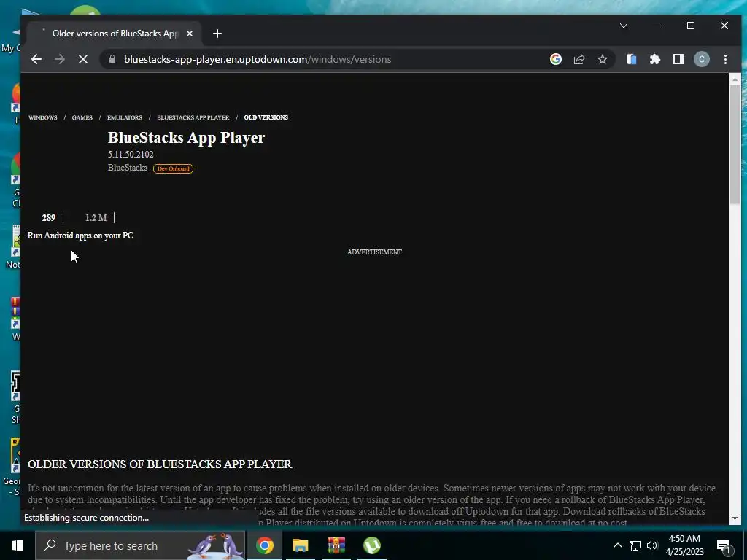Open File Explorer from the taskbar
Screen dimensions: 747x560
pos(300,545)
